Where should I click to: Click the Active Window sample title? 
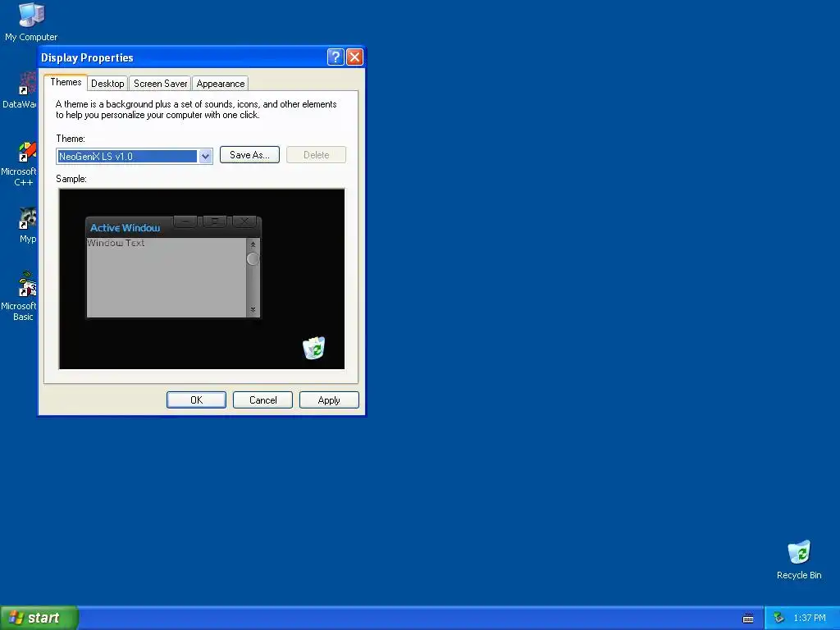point(125,228)
